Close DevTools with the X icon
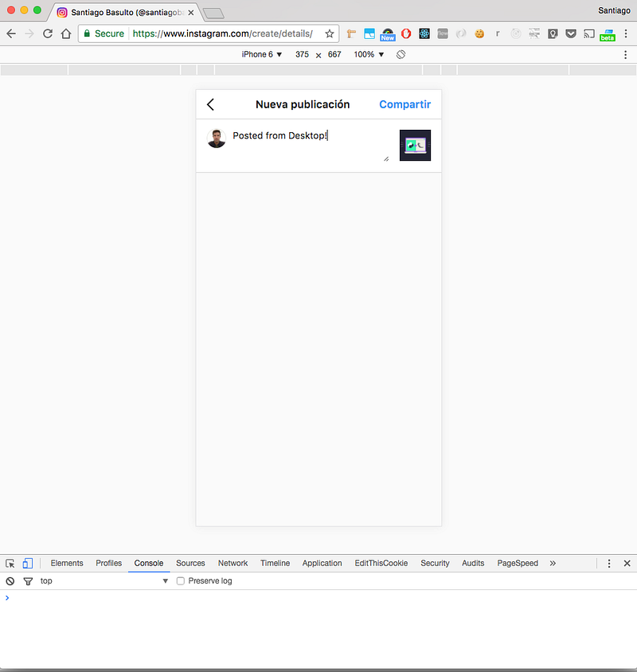Image resolution: width=637 pixels, height=672 pixels. coord(627,563)
